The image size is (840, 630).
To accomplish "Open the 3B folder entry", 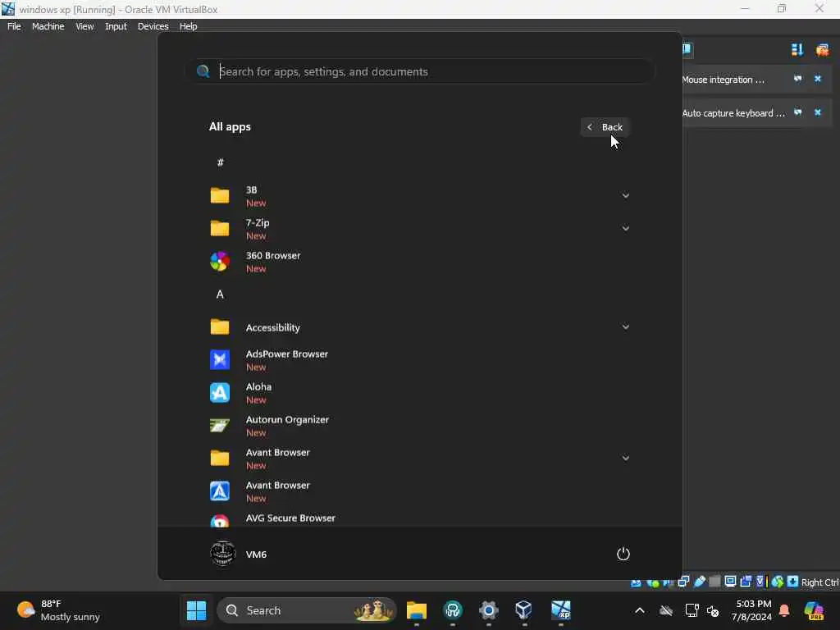I will [x=419, y=195].
